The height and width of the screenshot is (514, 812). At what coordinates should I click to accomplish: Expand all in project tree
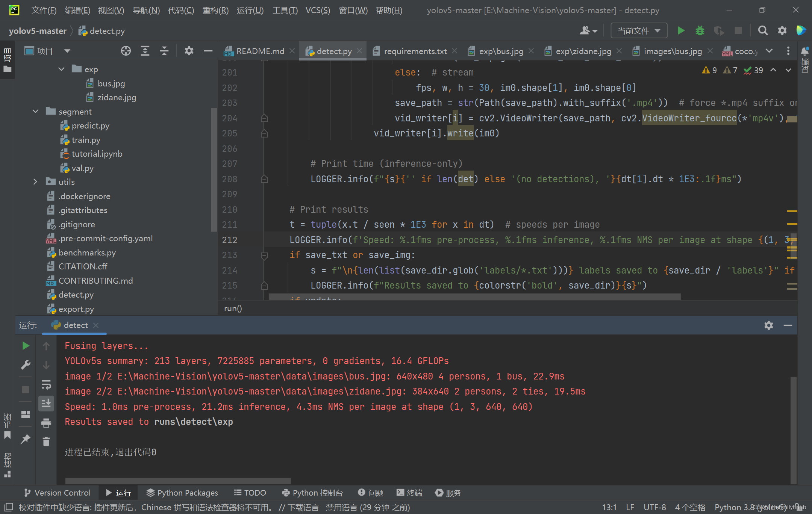(x=145, y=51)
